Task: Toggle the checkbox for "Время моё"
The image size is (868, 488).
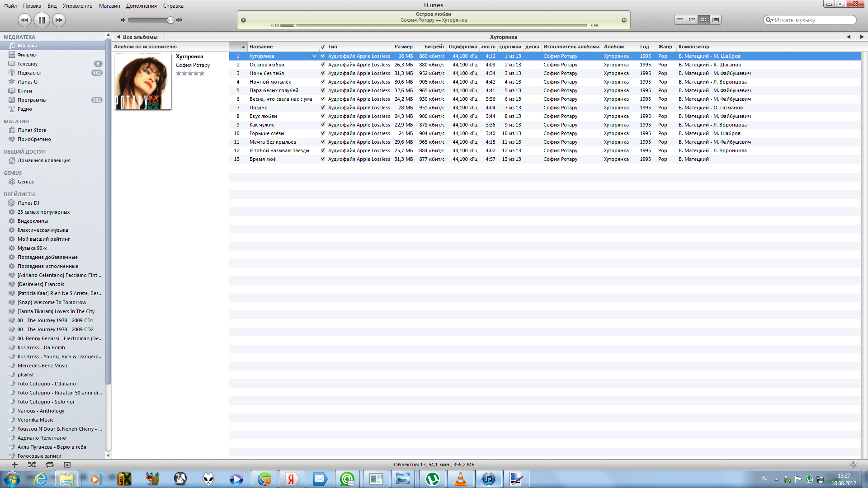Action: point(323,159)
